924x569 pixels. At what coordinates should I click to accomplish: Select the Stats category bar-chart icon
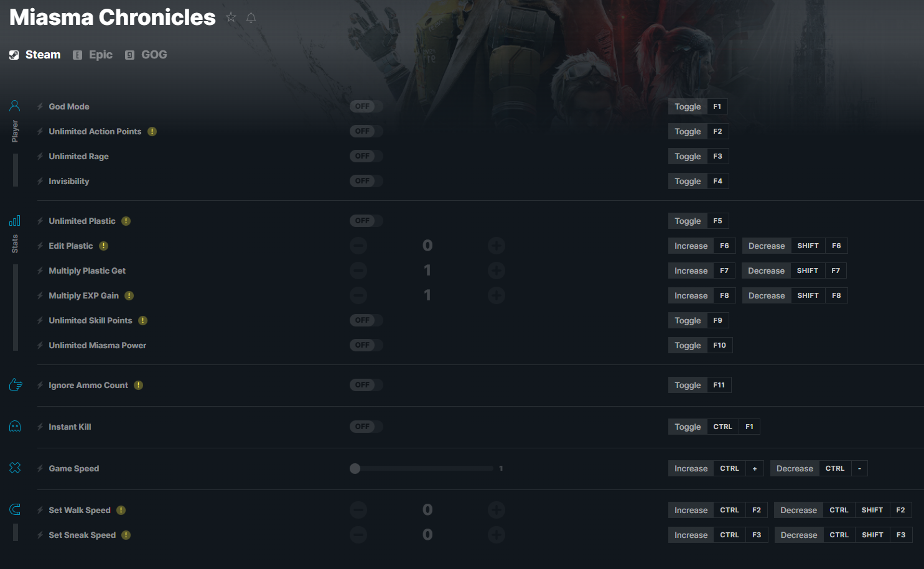[15, 221]
